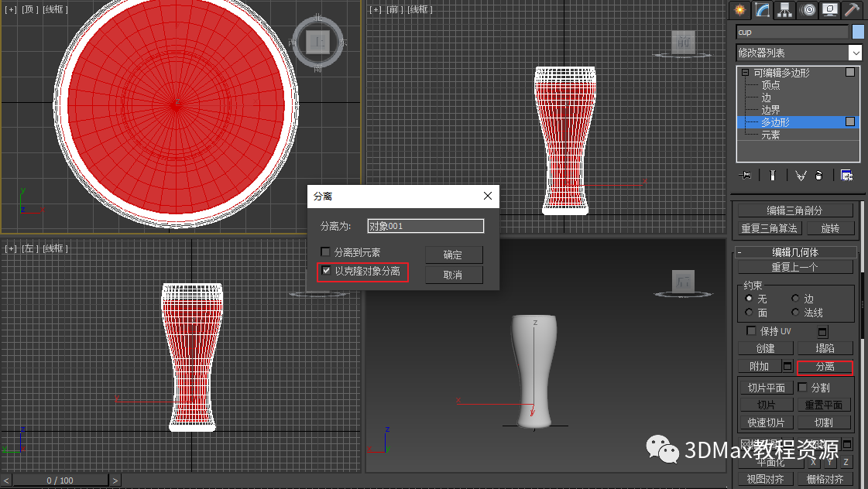Click 编辑三角剖分 button
This screenshot has height=489, width=868.
(x=795, y=210)
